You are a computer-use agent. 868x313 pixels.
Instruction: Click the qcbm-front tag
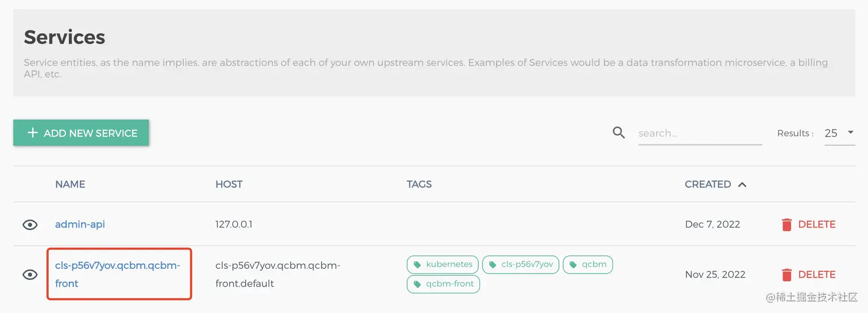click(x=443, y=284)
